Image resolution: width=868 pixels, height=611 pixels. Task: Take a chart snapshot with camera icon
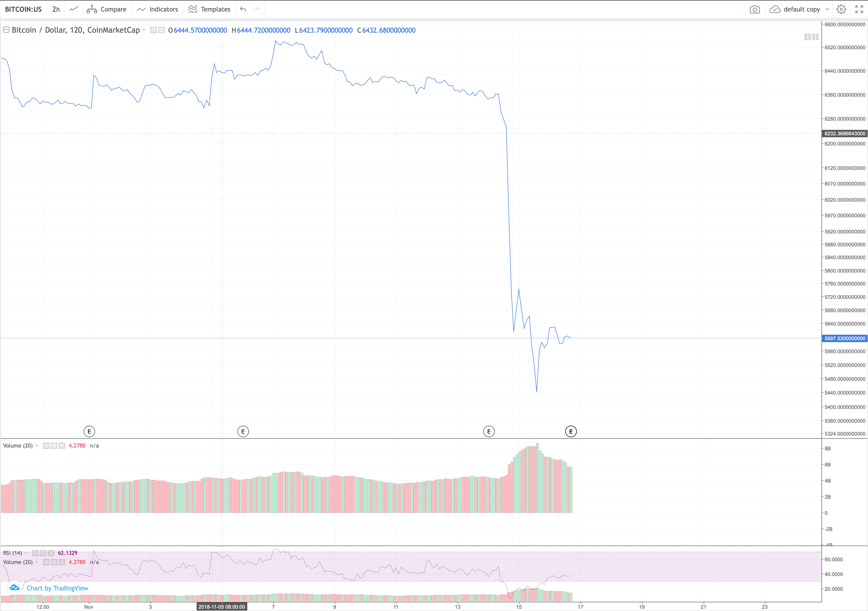pyautogui.click(x=754, y=9)
